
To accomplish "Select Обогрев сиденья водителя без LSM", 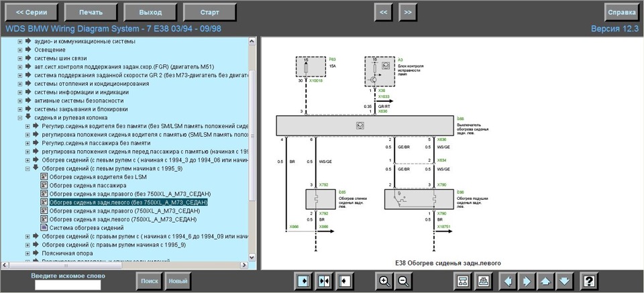I will click(x=98, y=177).
